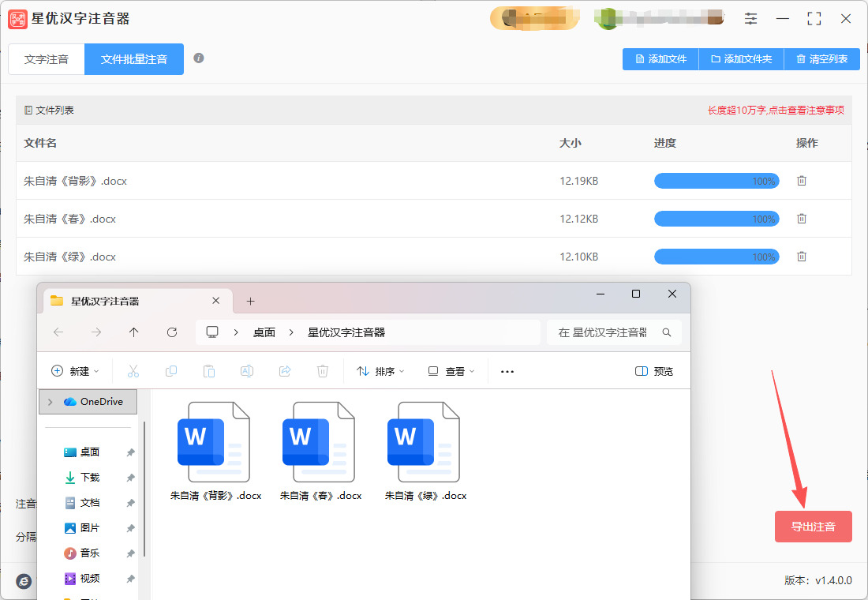Unpin 音乐 from the sidebar

pos(132,553)
